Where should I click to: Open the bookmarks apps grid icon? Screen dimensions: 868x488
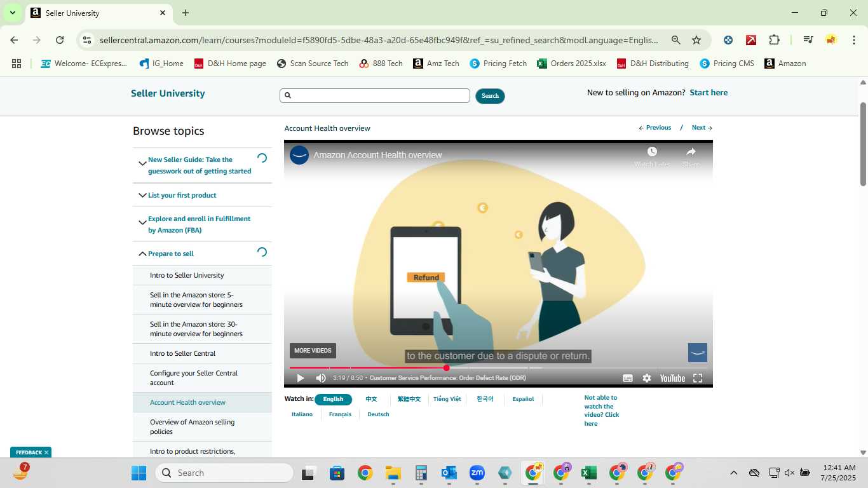point(17,64)
